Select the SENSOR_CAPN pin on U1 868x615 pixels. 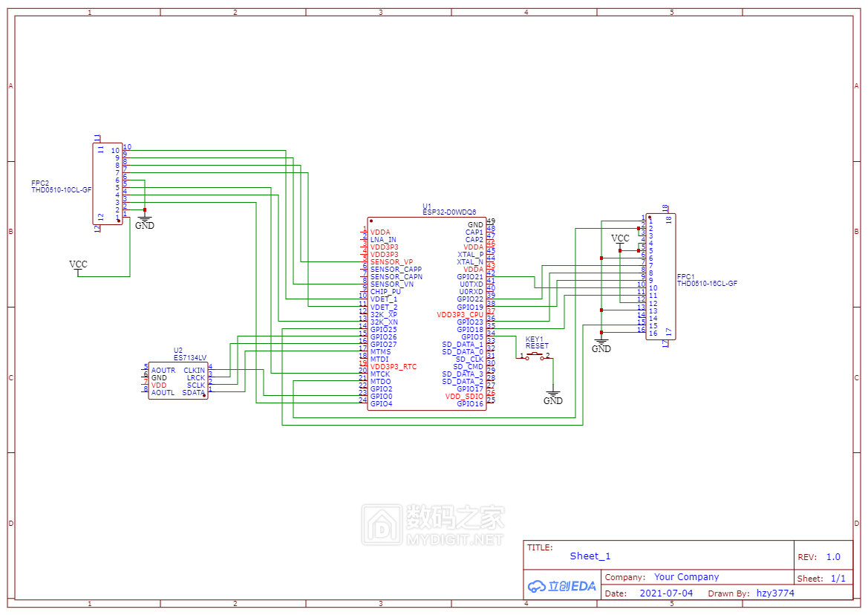397,277
